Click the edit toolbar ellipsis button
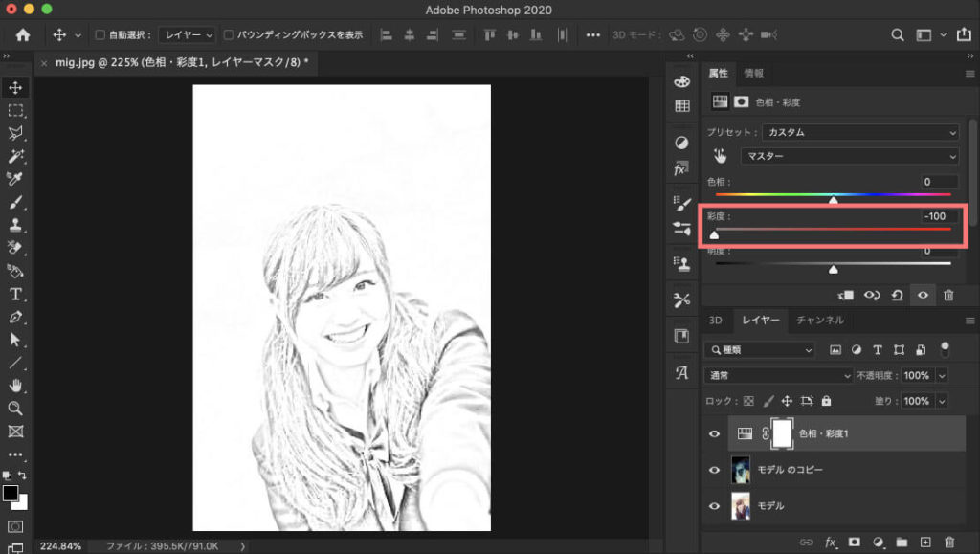This screenshot has width=980, height=554. pyautogui.click(x=15, y=454)
